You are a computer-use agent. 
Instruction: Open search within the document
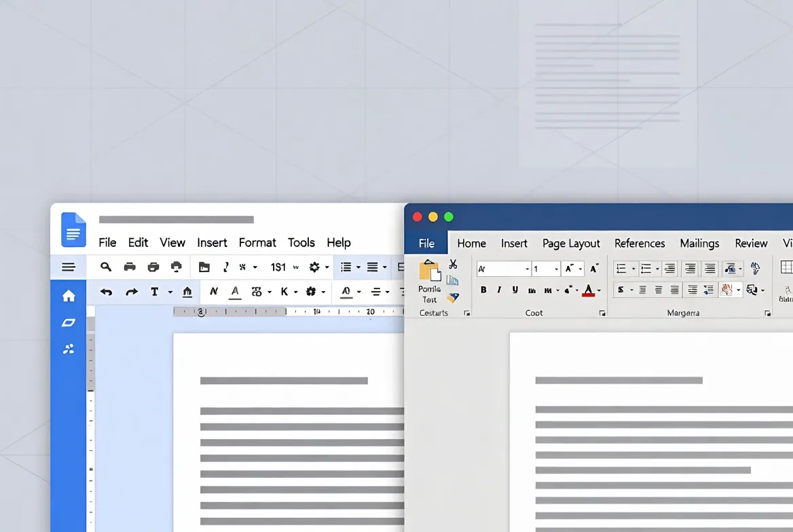click(x=106, y=266)
